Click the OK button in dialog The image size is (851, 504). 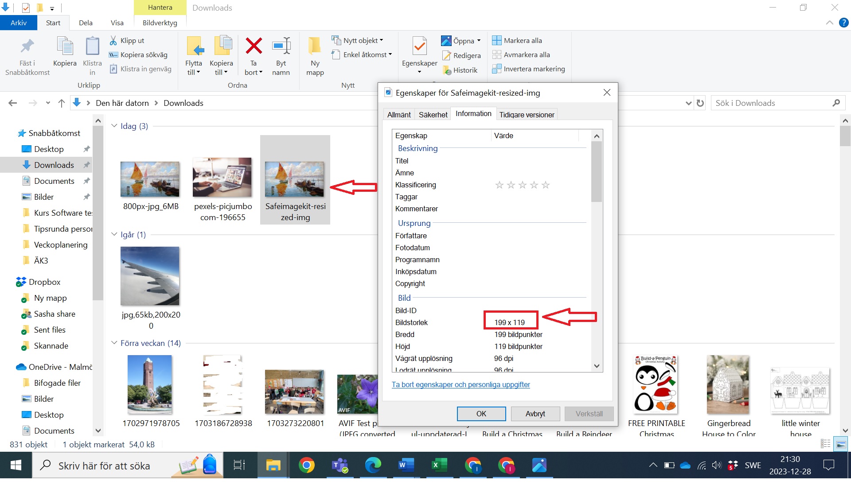[481, 414]
